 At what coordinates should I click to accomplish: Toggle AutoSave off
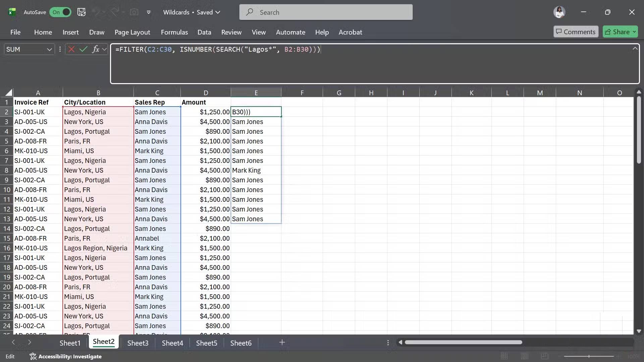pyautogui.click(x=60, y=12)
